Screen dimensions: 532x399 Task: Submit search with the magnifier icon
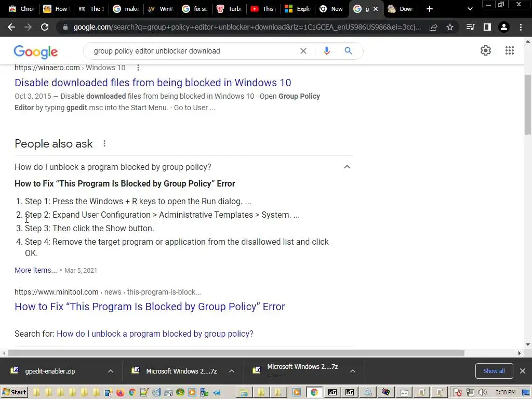pyautogui.click(x=348, y=51)
